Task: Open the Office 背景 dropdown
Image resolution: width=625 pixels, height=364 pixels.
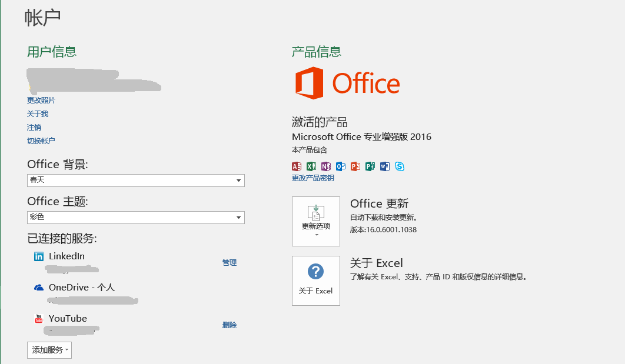Action: 135,181
